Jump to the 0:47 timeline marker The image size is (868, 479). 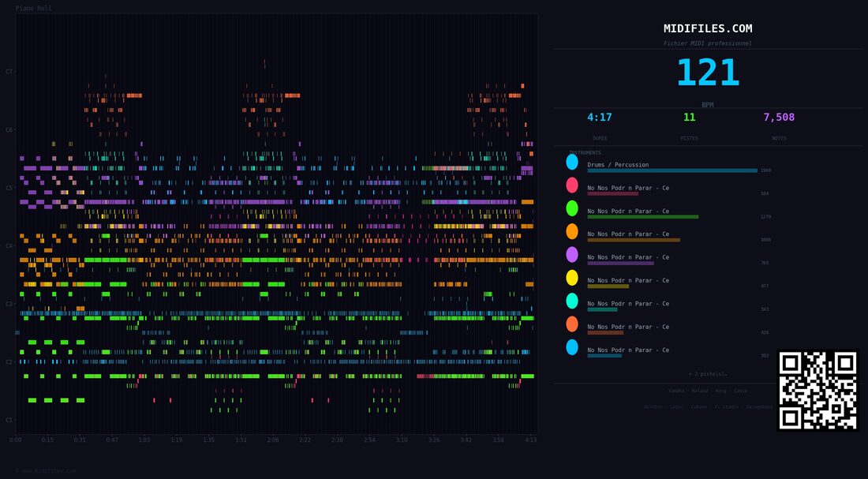[112, 440]
